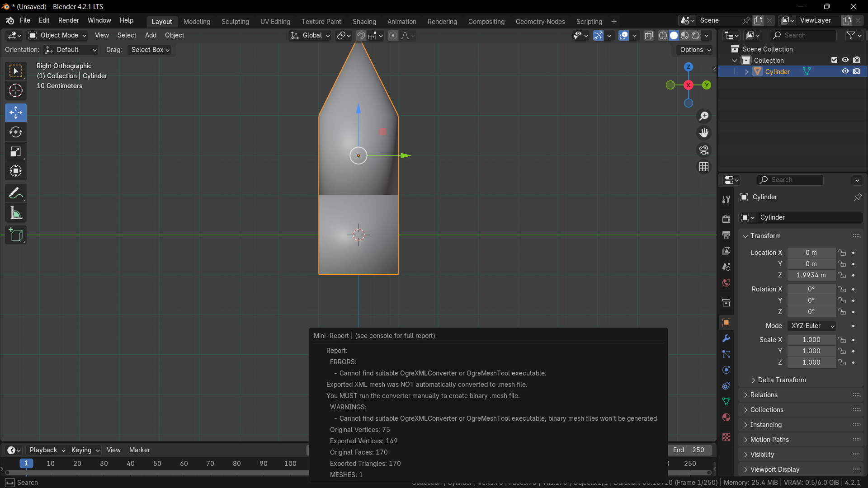Open the Particles properties tab
868x488 pixels.
point(726,354)
